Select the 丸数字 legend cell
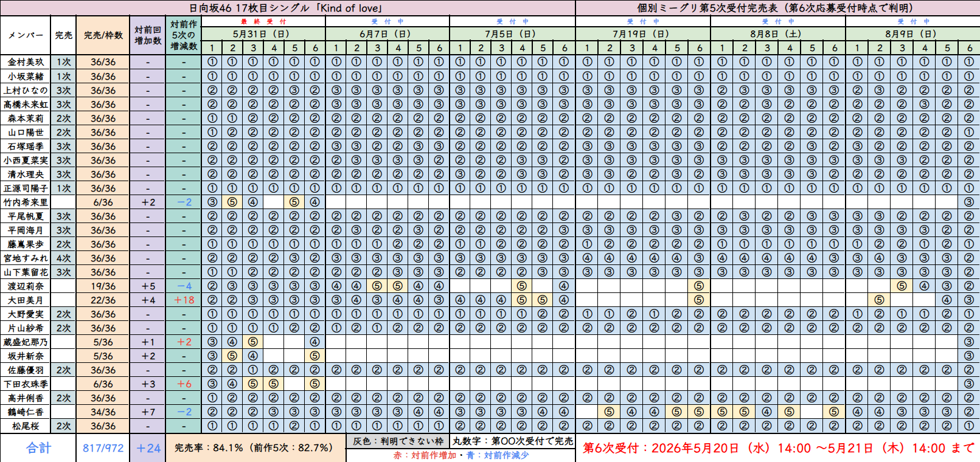This screenshot has height=462, width=980. click(512, 441)
